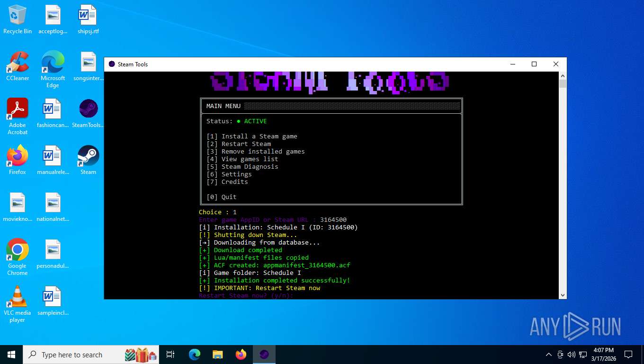
Task: Open the volume control in system tray
Action: click(x=571, y=355)
